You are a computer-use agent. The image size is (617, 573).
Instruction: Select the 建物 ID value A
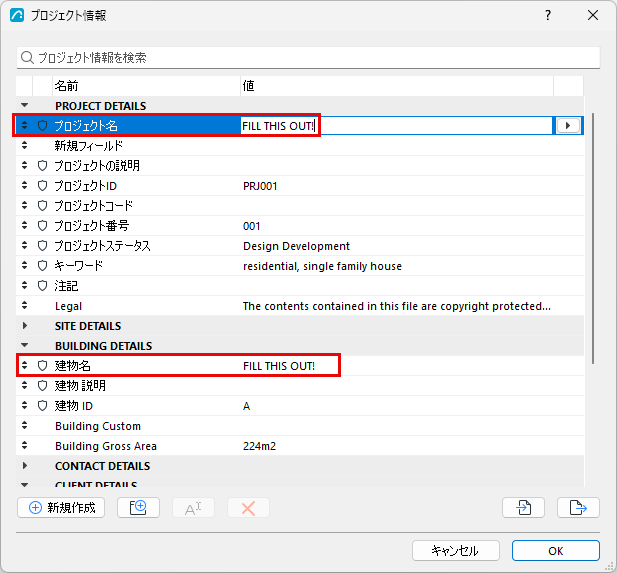click(246, 406)
